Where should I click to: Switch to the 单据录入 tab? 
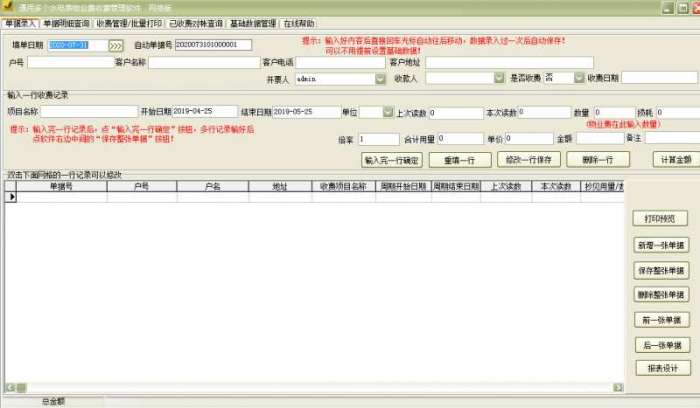click(20, 23)
